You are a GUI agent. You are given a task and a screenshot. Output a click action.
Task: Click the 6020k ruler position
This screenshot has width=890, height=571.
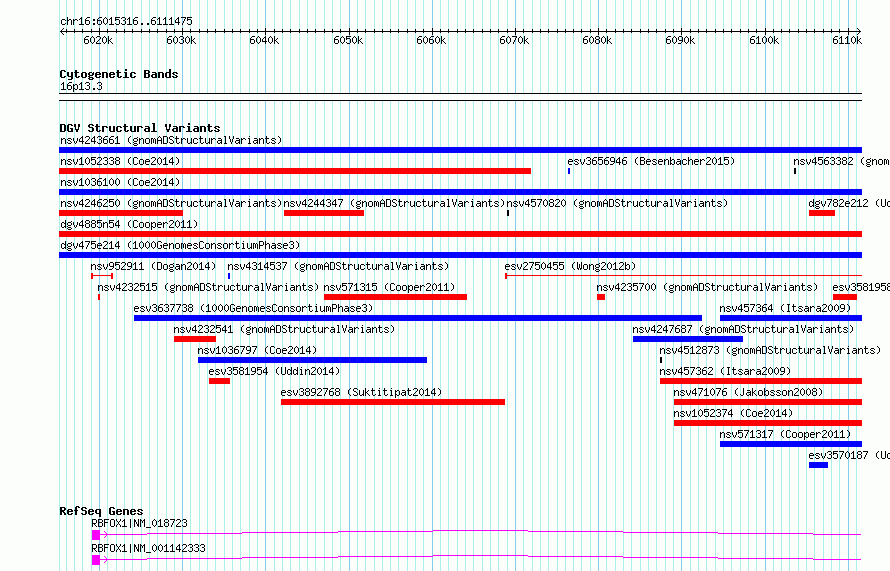[98, 40]
